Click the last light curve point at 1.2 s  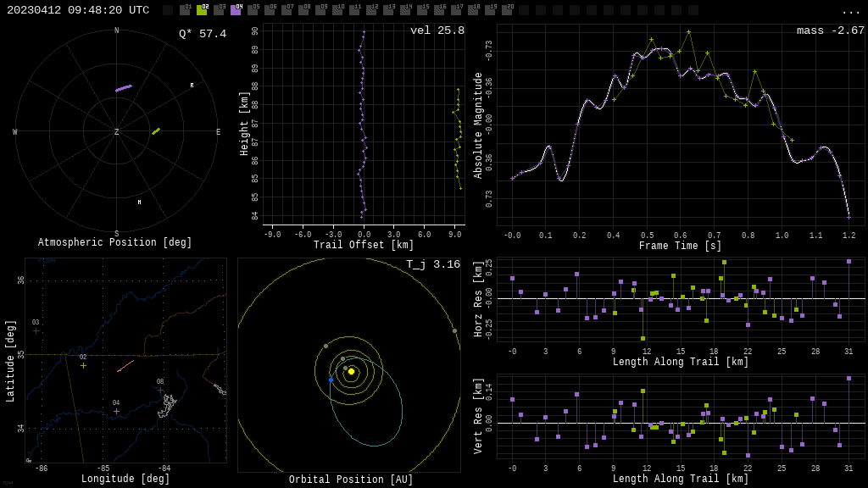coord(849,217)
